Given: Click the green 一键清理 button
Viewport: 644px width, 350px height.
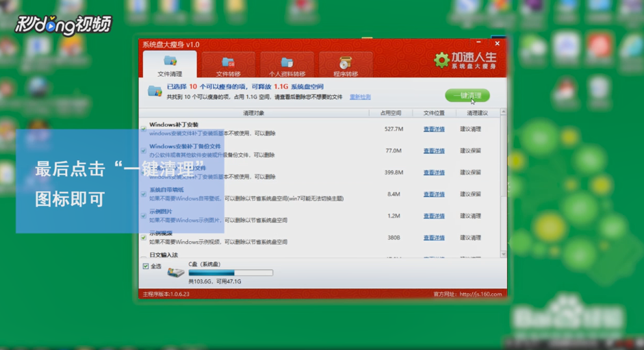Looking at the screenshot, I should coord(467,95).
